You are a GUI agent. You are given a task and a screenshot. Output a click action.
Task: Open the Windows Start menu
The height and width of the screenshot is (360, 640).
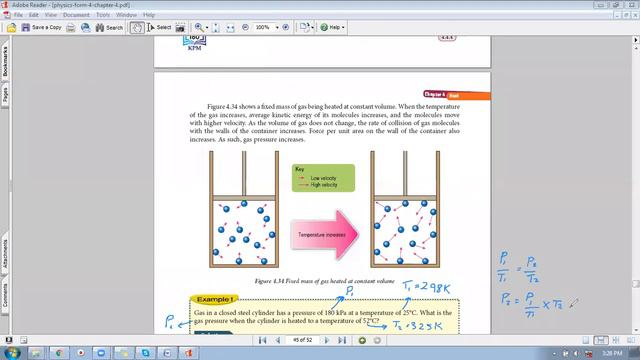12,353
